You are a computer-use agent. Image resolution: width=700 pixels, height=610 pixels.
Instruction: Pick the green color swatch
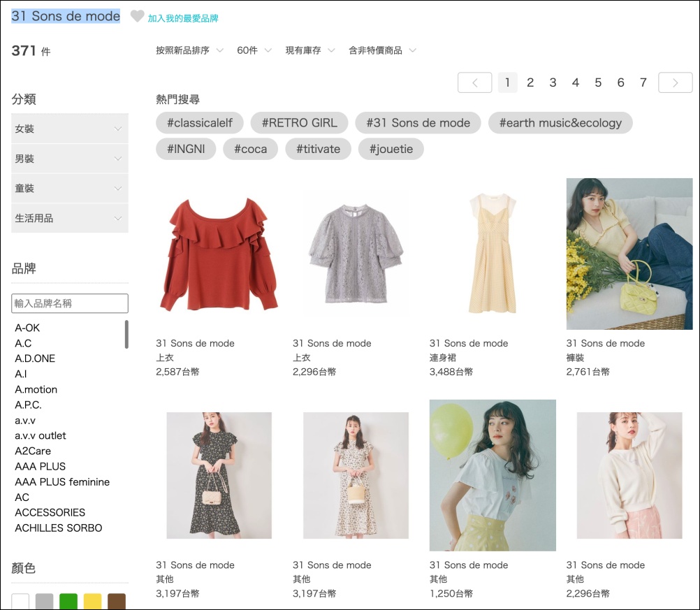point(68,601)
